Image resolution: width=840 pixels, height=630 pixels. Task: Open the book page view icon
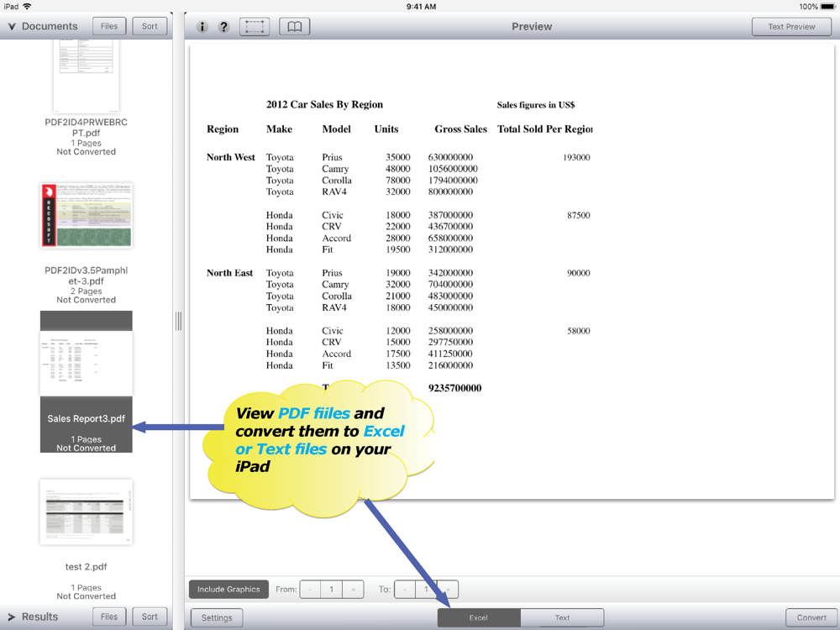pyautogui.click(x=295, y=26)
